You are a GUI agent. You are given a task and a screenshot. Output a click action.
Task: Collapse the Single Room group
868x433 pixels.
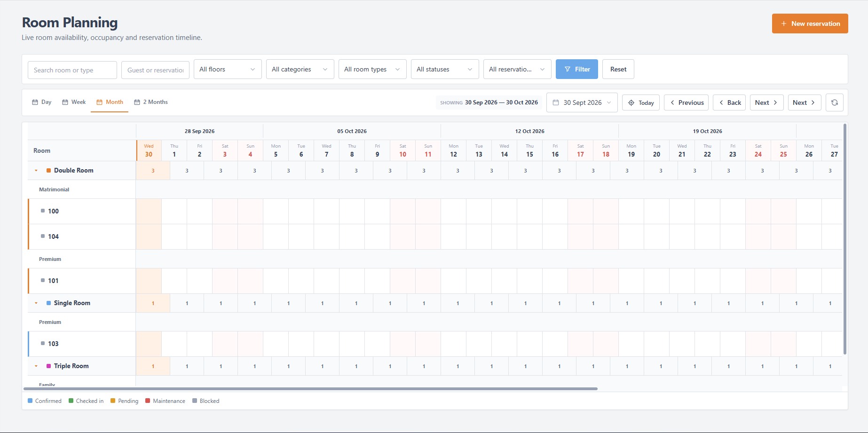(x=36, y=303)
